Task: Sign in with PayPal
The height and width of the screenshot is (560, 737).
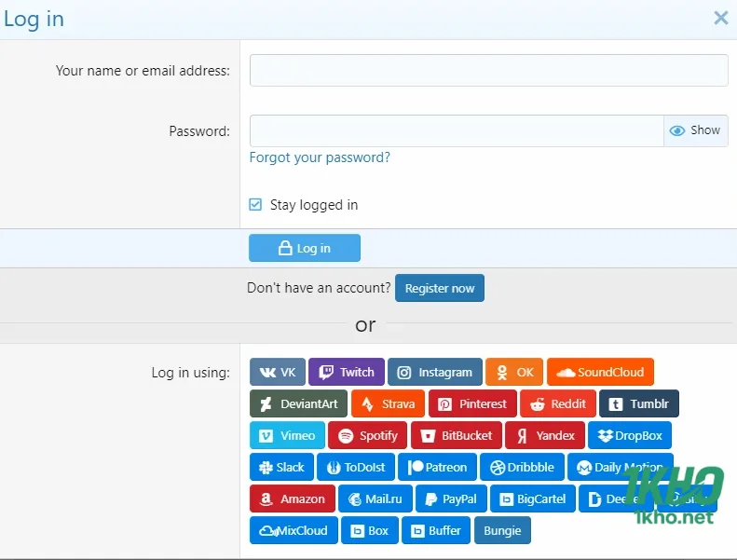Action: 450,499
